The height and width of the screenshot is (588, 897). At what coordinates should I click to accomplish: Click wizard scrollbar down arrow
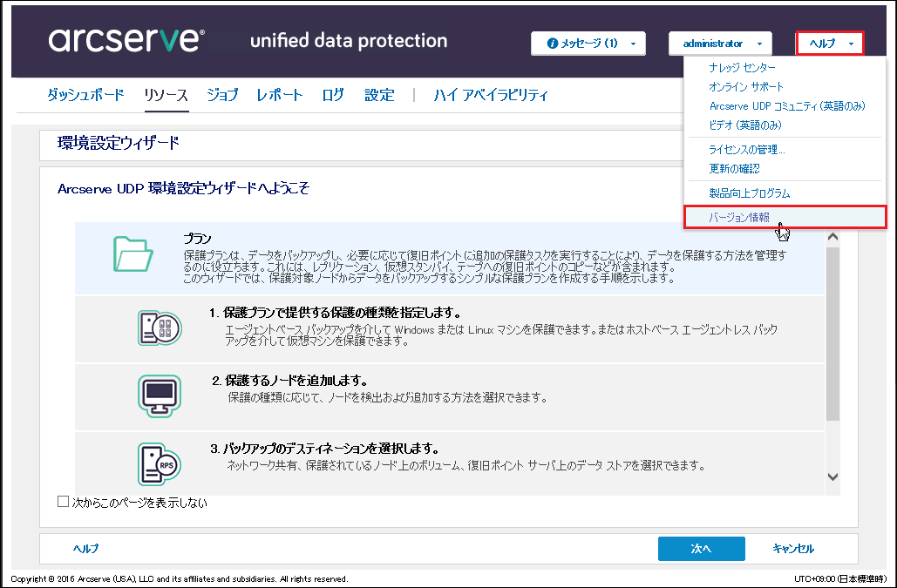tap(833, 476)
